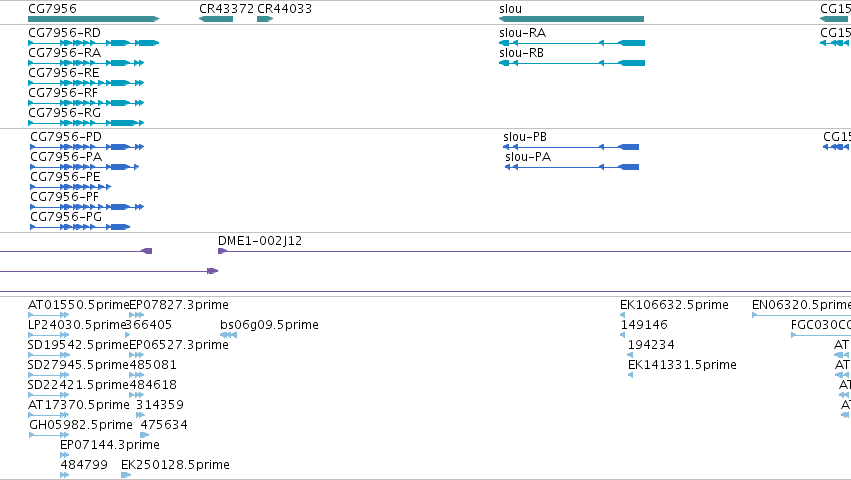This screenshot has height=480, width=851.
Task: Select the AT01550.5prime EST glyph
Action: click(x=45, y=315)
